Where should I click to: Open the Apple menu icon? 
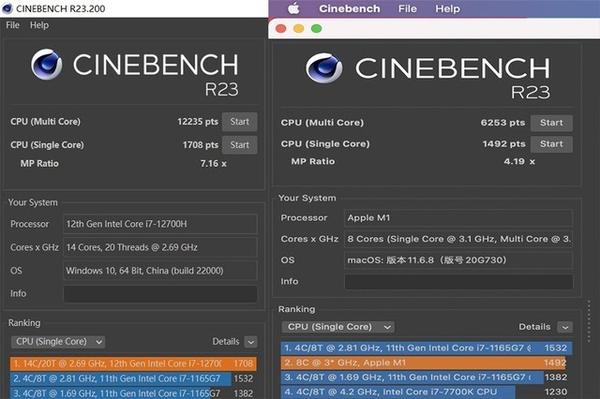coord(293,8)
